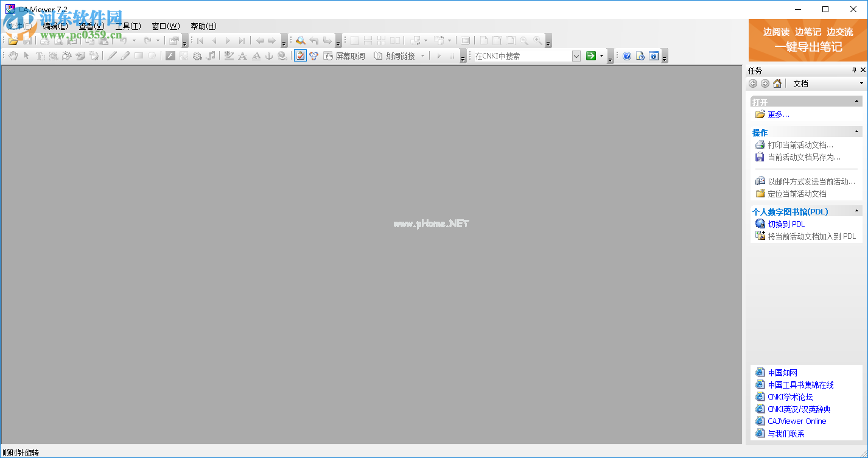Go to the first page icon

pyautogui.click(x=200, y=41)
